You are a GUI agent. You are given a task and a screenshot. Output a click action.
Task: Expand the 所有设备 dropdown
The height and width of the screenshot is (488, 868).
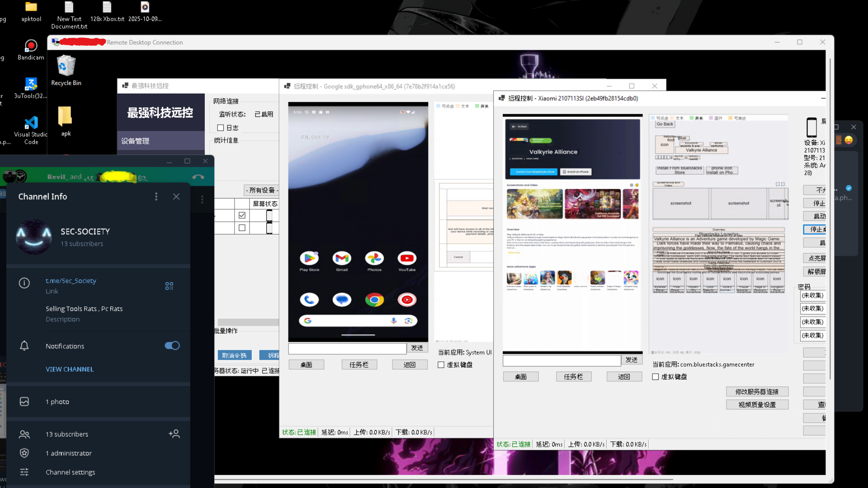click(262, 190)
